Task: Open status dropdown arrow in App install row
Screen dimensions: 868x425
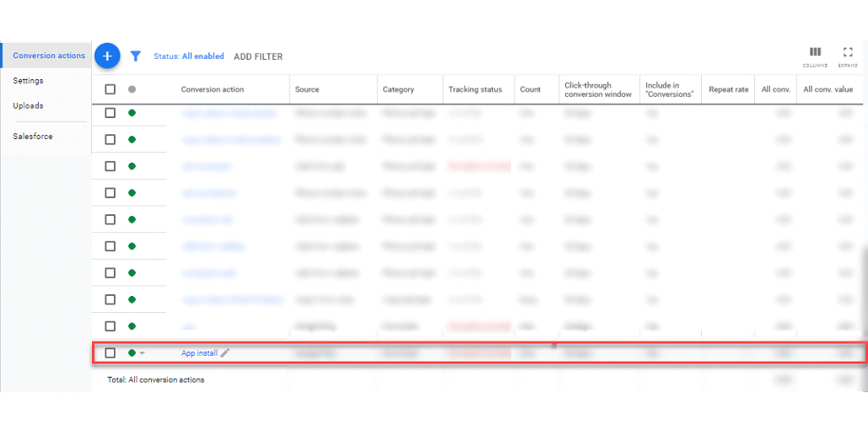Action: [x=142, y=353]
